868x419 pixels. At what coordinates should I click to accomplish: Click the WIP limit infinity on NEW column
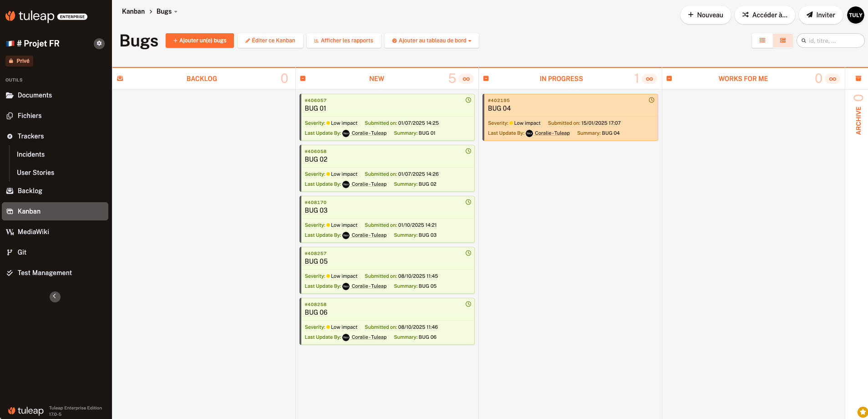[x=466, y=79]
